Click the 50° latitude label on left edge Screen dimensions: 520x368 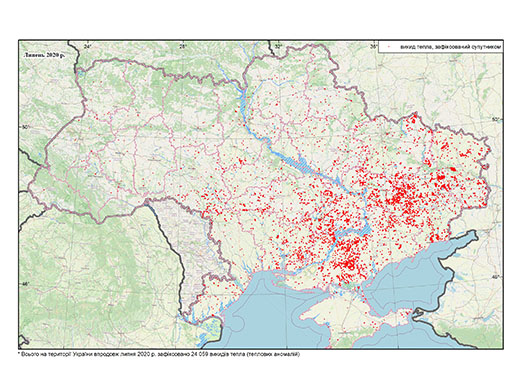click(26, 127)
